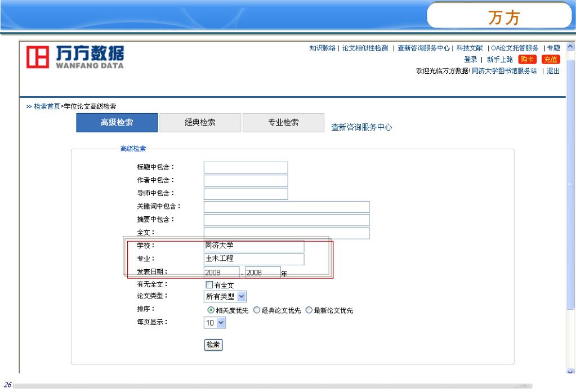The height and width of the screenshot is (392, 576).
Task: Select 相关度优先 sort radio button
Action: pyautogui.click(x=211, y=310)
